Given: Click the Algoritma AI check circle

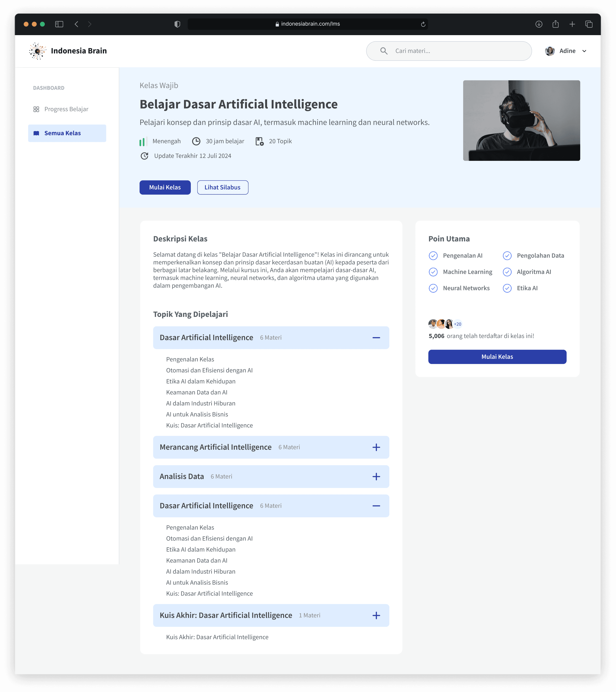Looking at the screenshot, I should pos(507,272).
